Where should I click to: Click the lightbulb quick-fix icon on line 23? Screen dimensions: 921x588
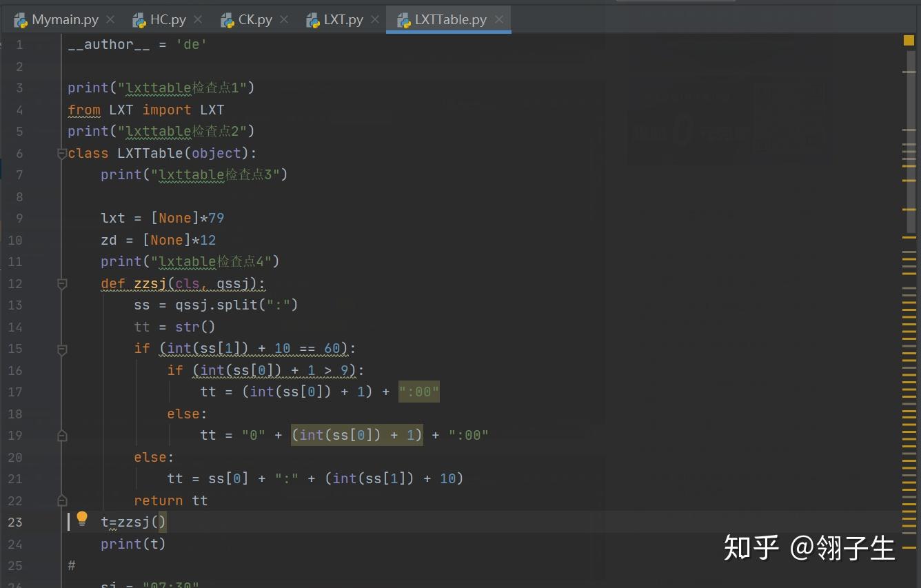click(81, 518)
